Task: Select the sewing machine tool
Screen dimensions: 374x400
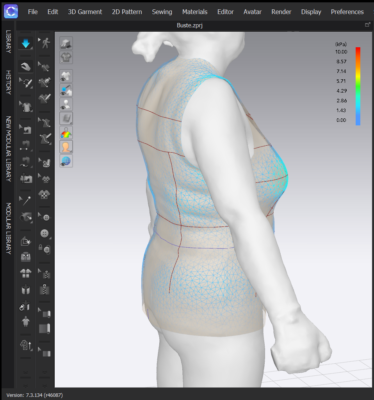Action: [x=26, y=179]
